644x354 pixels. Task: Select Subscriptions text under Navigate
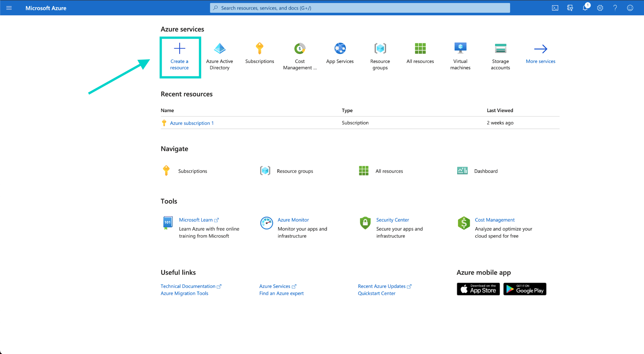[x=193, y=171]
